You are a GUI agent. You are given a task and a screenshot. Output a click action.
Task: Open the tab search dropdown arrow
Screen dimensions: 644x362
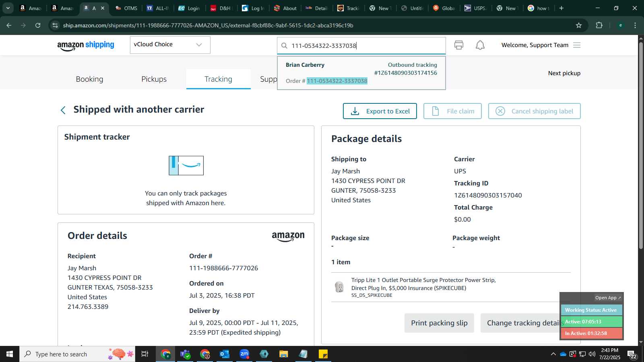[x=8, y=8]
